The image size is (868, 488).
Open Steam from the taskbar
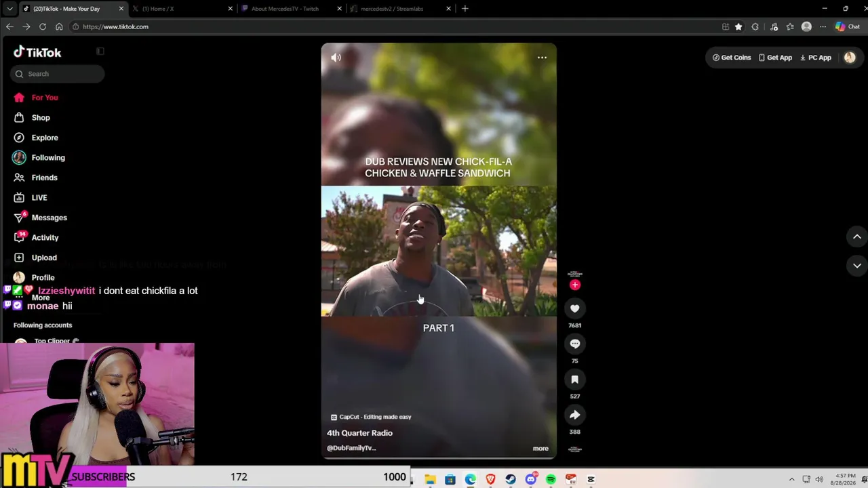click(x=511, y=480)
